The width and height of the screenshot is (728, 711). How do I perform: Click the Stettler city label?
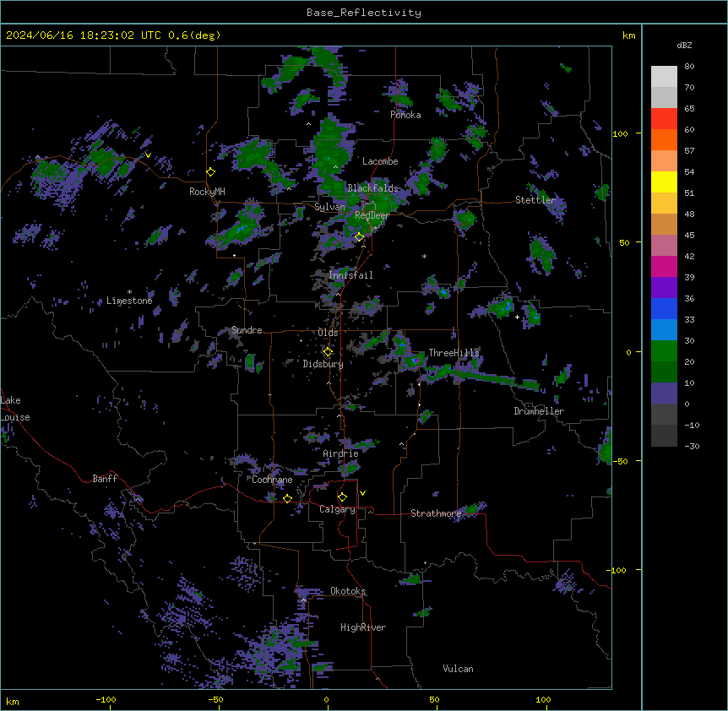coord(535,200)
